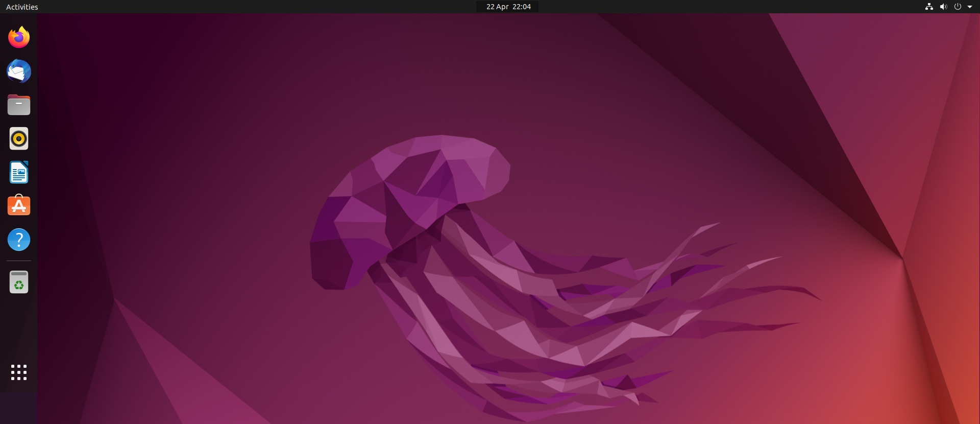Open the Trash bin
Viewport: 980px width, 424px height.
(19, 282)
